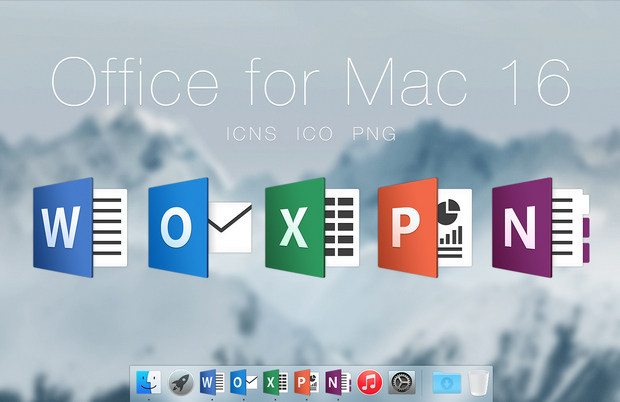The height and width of the screenshot is (402, 620).
Task: Click the large Outlook icon
Action: coord(200,228)
